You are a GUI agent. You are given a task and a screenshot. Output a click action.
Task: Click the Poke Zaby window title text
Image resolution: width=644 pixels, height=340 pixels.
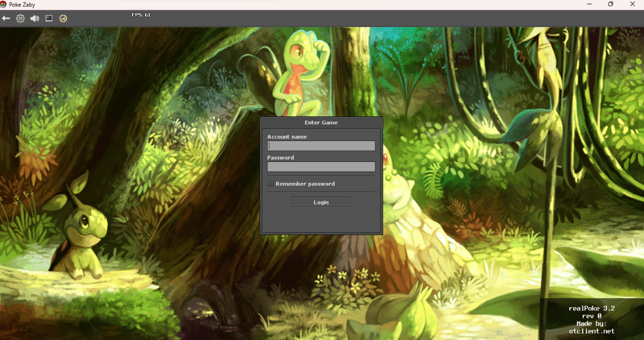[22, 4]
